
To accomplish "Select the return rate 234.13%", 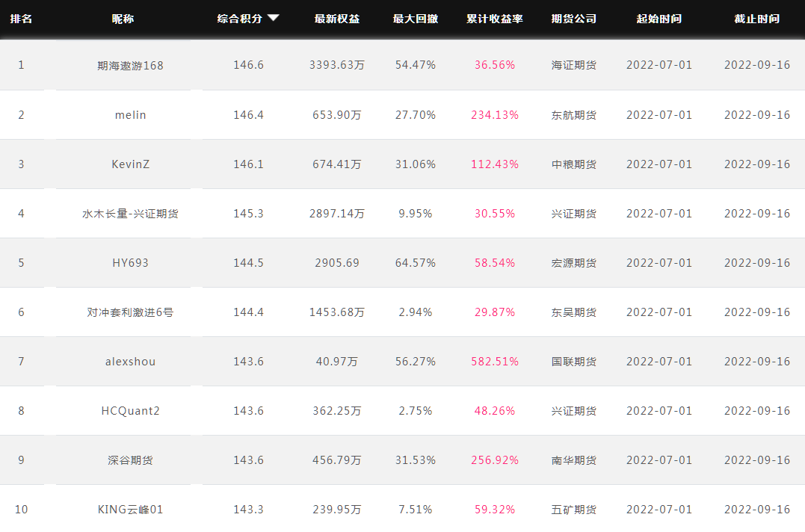I will coord(494,115).
